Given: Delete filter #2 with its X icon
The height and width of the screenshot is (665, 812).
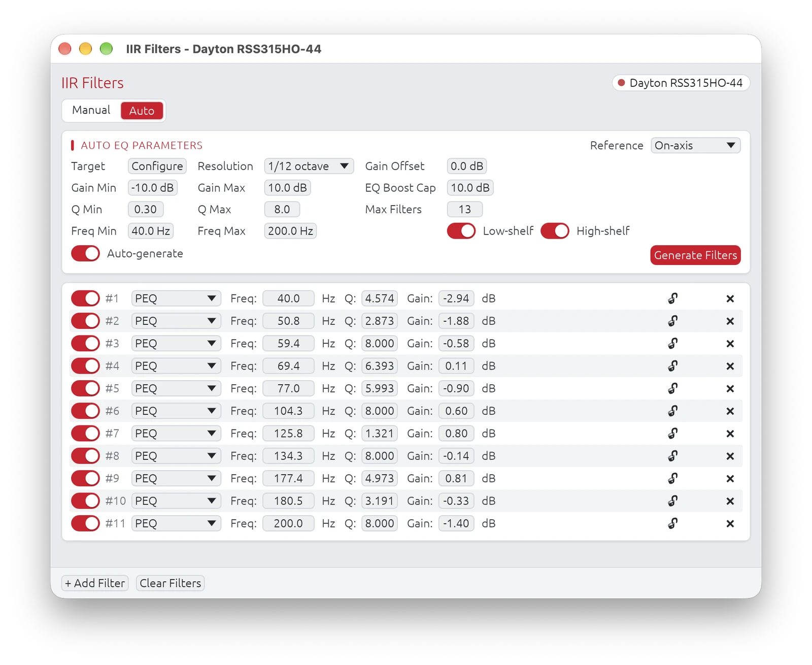Looking at the screenshot, I should [x=730, y=321].
